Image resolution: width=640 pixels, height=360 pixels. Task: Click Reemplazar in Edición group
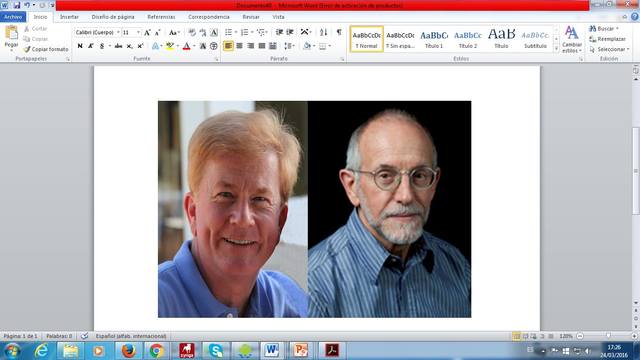(x=607, y=39)
